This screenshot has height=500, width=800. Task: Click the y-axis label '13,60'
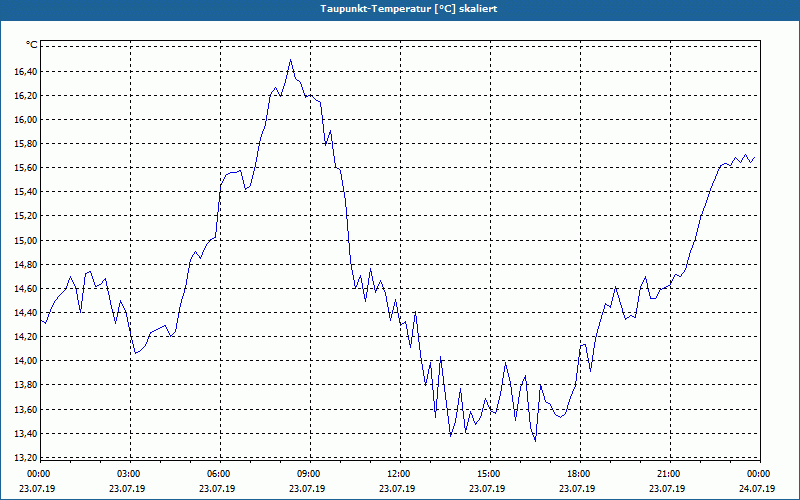click(26, 410)
